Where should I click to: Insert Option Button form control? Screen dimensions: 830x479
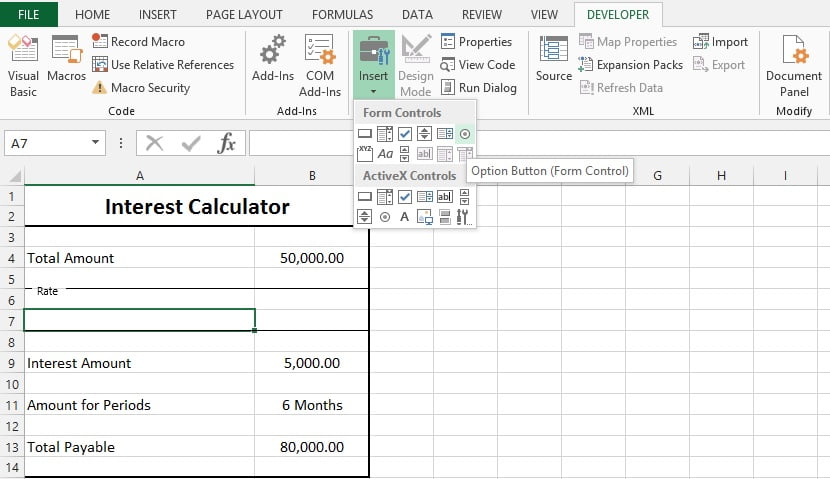pyautogui.click(x=465, y=134)
